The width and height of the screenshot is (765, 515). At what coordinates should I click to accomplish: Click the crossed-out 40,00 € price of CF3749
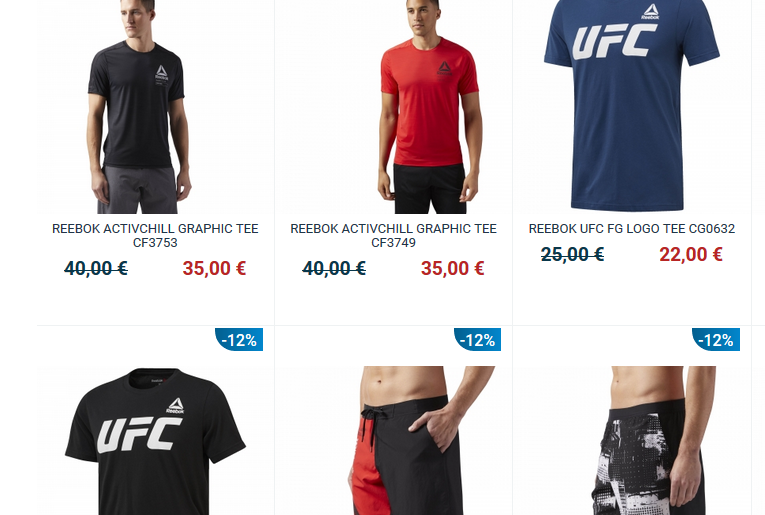[334, 268]
